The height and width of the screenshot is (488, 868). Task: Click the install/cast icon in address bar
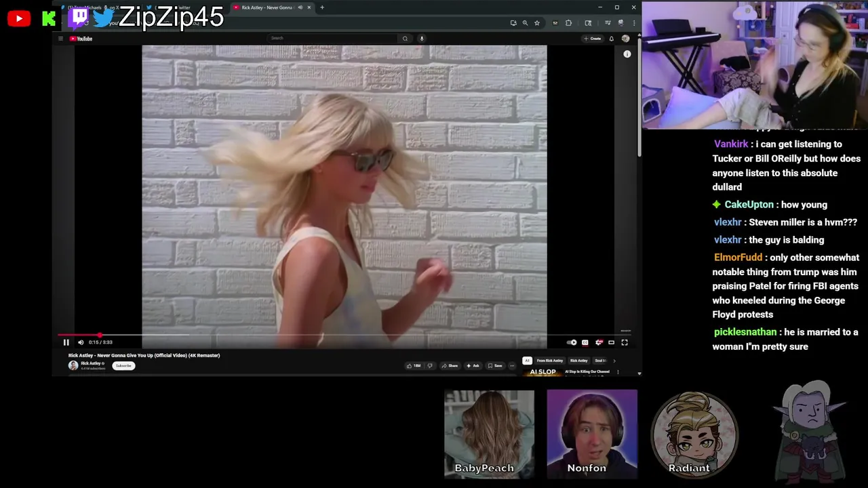[513, 23]
